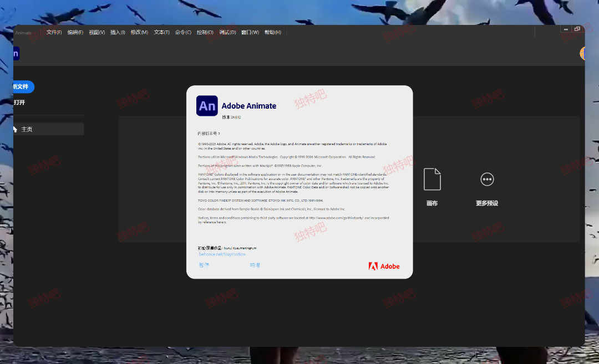Click the Adobe Animate title text
The image size is (599, 364).
tap(248, 106)
